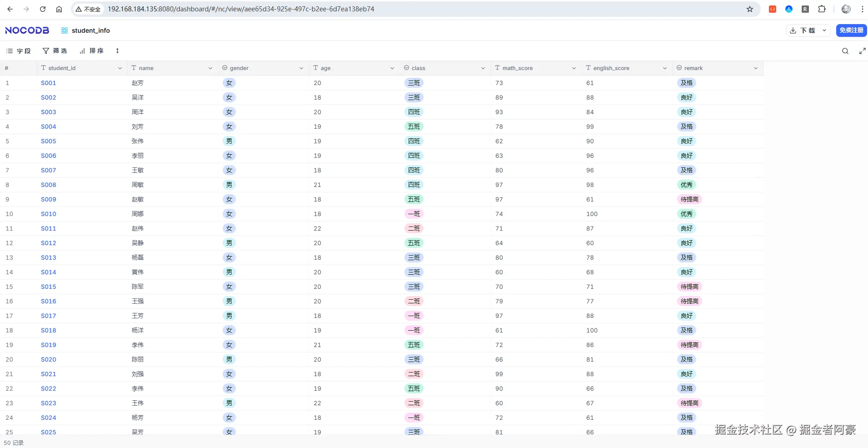This screenshot has width=868, height=448.
Task: Open the browser home page
Action: click(x=59, y=9)
